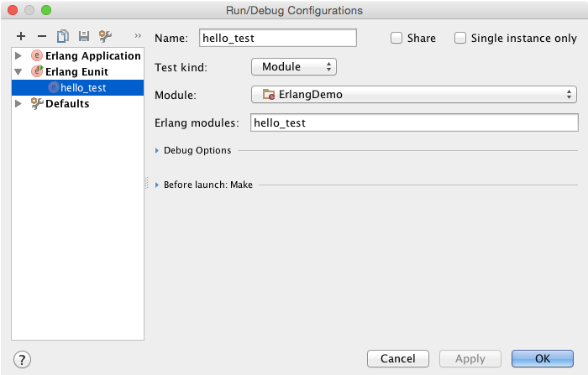This screenshot has height=375, width=588.
Task: Focus the Name input field
Action: [x=277, y=38]
